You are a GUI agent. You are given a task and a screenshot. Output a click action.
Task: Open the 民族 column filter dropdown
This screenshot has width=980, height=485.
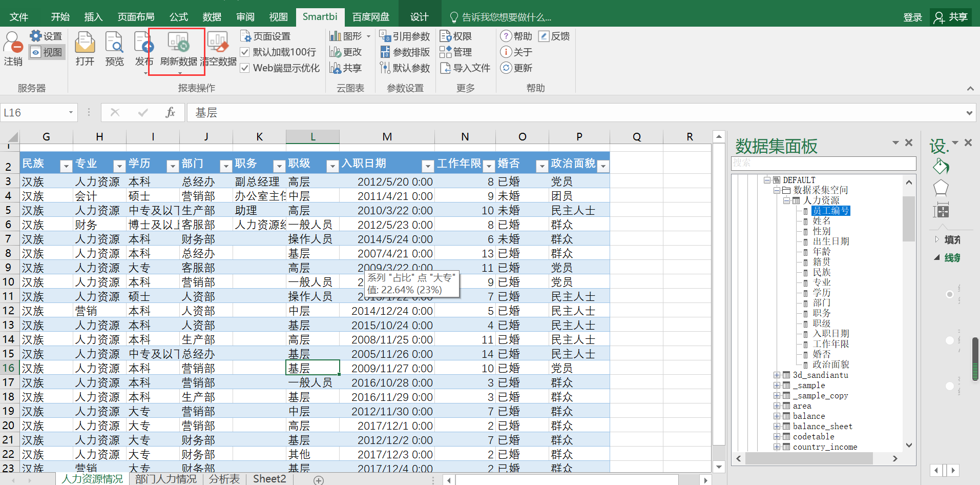tap(66, 166)
